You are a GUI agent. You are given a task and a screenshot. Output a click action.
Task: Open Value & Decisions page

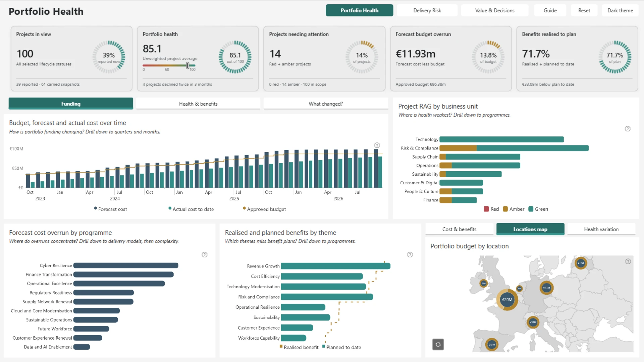495,10
